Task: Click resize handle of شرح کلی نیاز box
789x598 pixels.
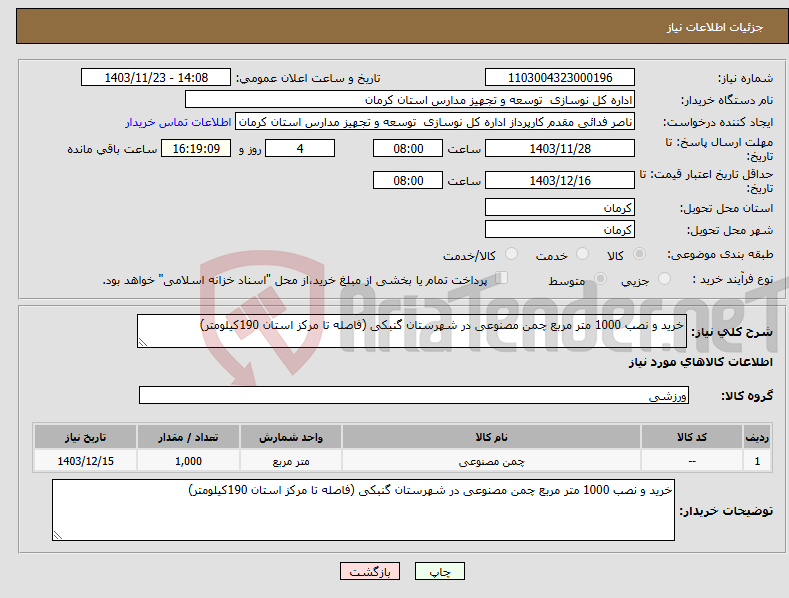Action: 143,342
